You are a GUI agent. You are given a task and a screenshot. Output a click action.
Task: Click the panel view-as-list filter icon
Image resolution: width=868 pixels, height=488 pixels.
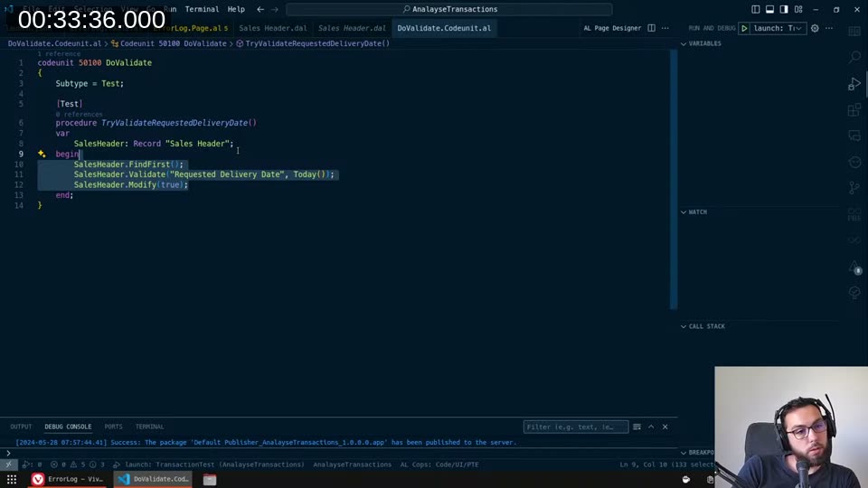pos(637,427)
